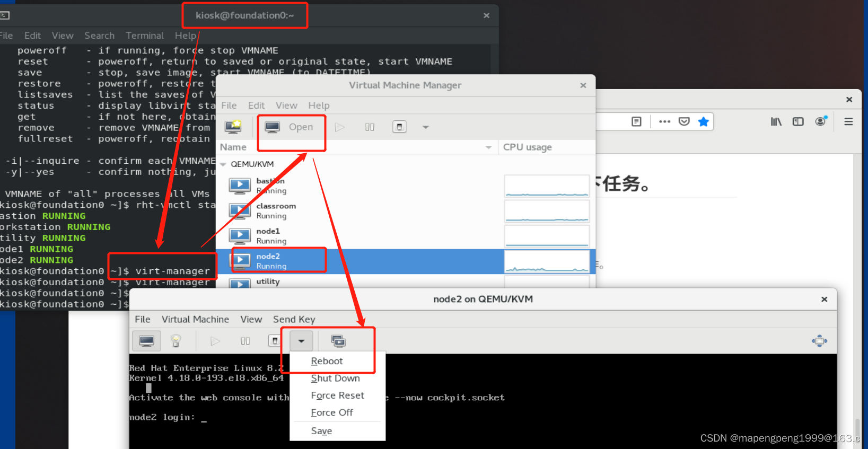This screenshot has width=868, height=449.
Task: Open the View menu in the terminal window
Action: pos(63,36)
